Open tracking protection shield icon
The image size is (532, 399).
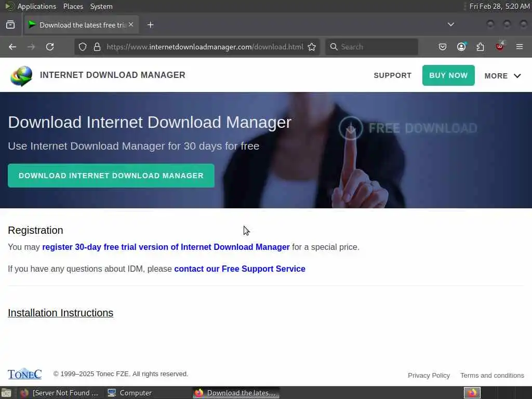coord(83,47)
